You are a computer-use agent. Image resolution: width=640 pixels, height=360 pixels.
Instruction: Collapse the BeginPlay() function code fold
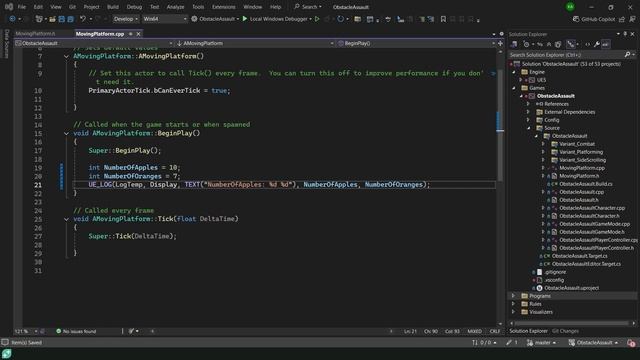pos(66,133)
